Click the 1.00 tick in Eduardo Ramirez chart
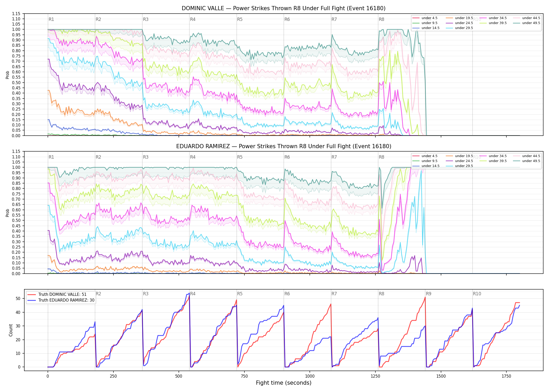This screenshot has height=392, width=549. click(16, 168)
